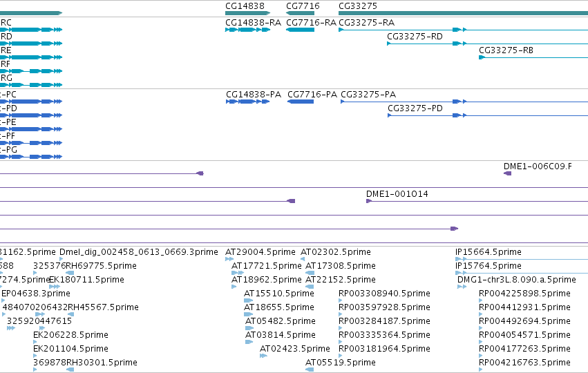
Task: Click the CG7716-PA protein label
Action: 312,95
